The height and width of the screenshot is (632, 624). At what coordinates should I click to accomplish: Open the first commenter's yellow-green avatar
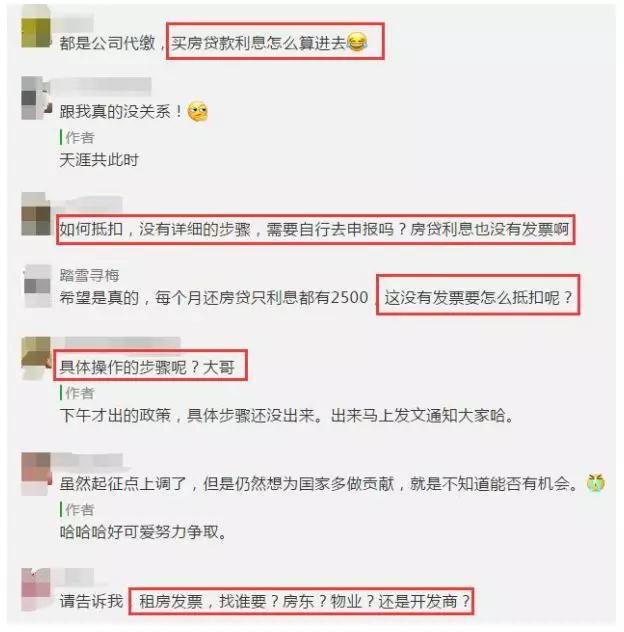36,27
